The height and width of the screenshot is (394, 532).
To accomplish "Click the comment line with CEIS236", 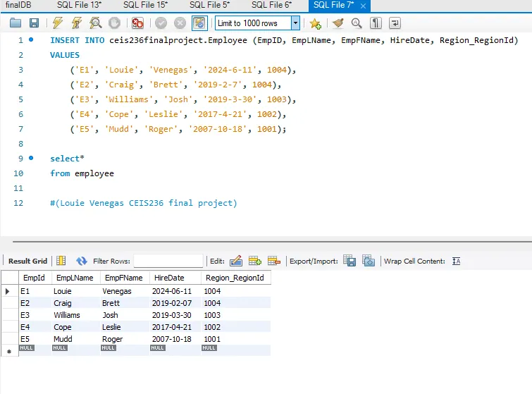I will [144, 203].
